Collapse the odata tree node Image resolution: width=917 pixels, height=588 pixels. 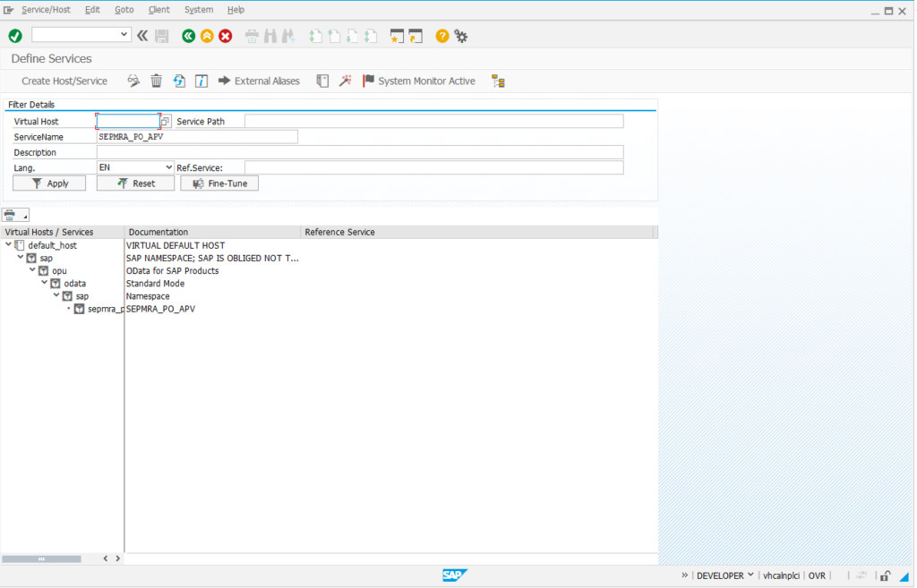(x=45, y=282)
